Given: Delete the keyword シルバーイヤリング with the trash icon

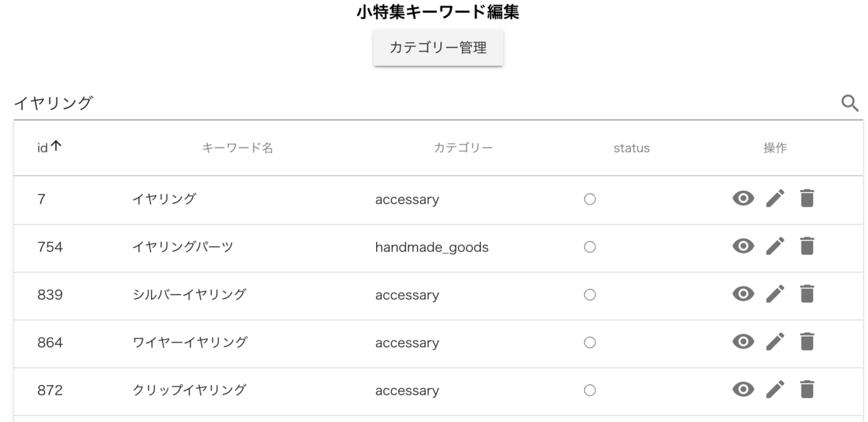Looking at the screenshot, I should tap(808, 295).
